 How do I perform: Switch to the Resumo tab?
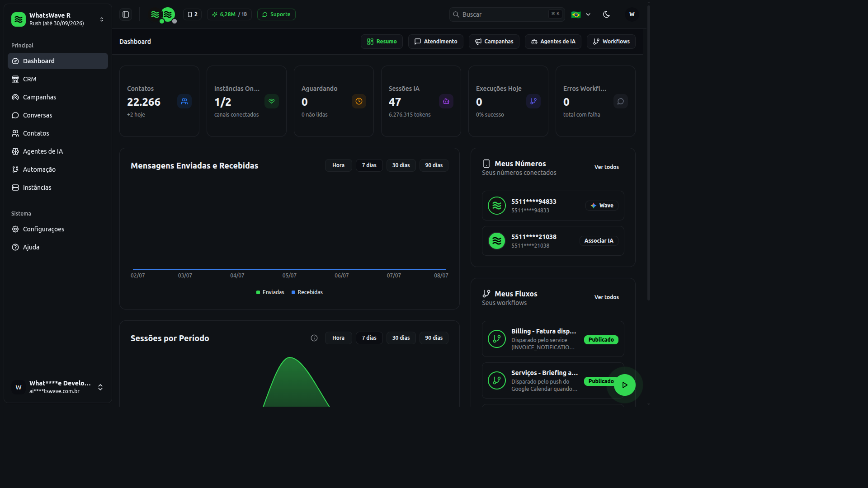point(382,42)
